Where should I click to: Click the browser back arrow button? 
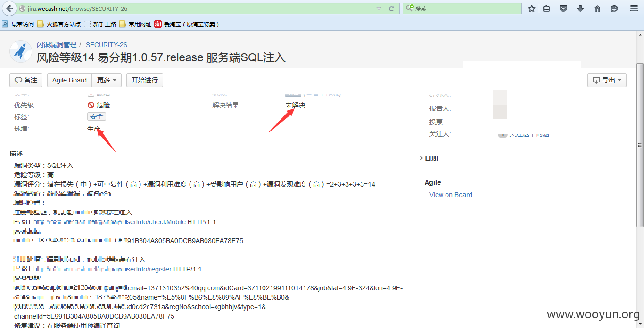9,8
